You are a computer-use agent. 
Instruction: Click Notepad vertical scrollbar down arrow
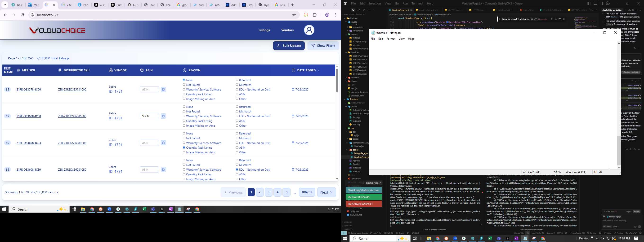click(x=619, y=167)
